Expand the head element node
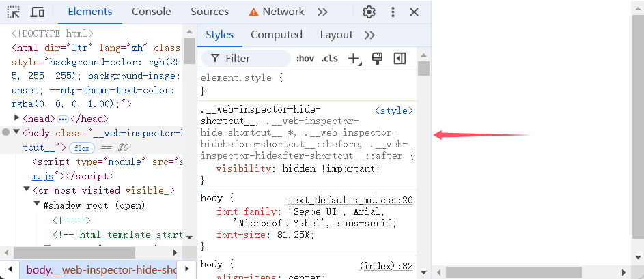This screenshot has height=279, width=644. coord(16,119)
